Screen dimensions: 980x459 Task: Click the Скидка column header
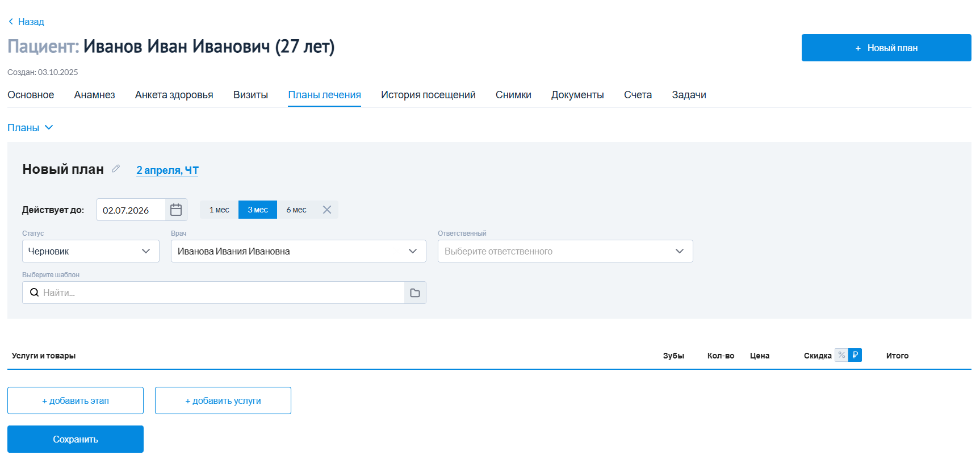(x=818, y=356)
